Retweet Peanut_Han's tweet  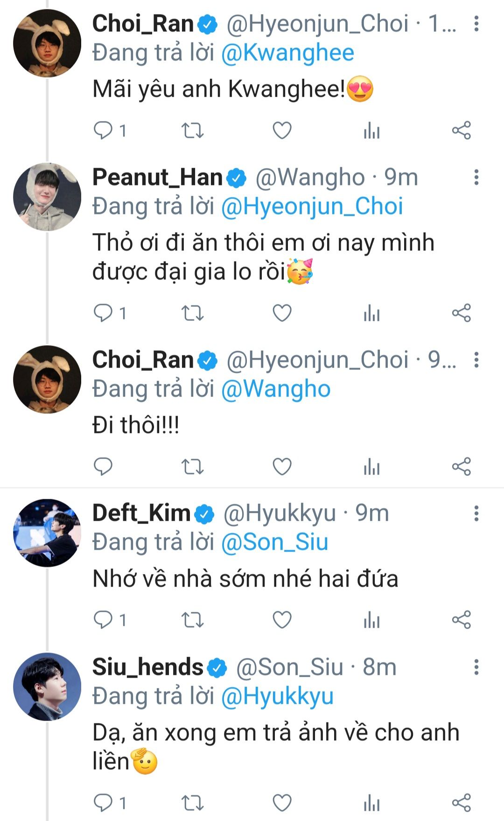192,313
